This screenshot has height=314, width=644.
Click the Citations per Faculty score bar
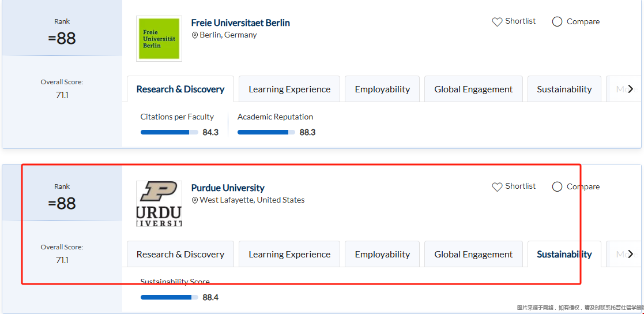click(x=169, y=132)
